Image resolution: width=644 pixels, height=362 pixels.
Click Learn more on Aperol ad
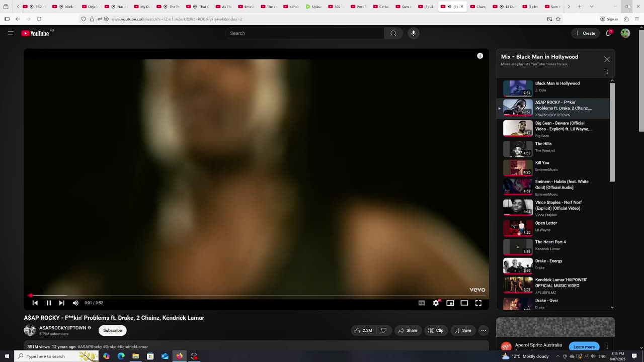click(x=584, y=347)
